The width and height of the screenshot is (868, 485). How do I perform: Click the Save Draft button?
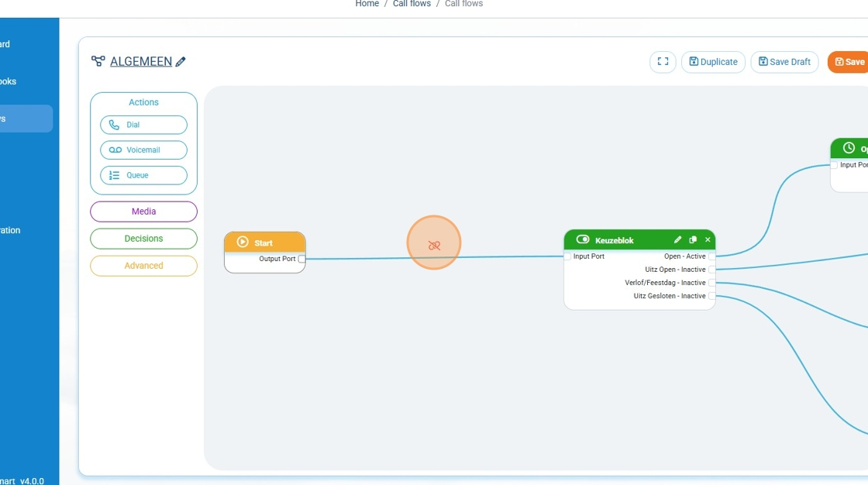pyautogui.click(x=784, y=62)
